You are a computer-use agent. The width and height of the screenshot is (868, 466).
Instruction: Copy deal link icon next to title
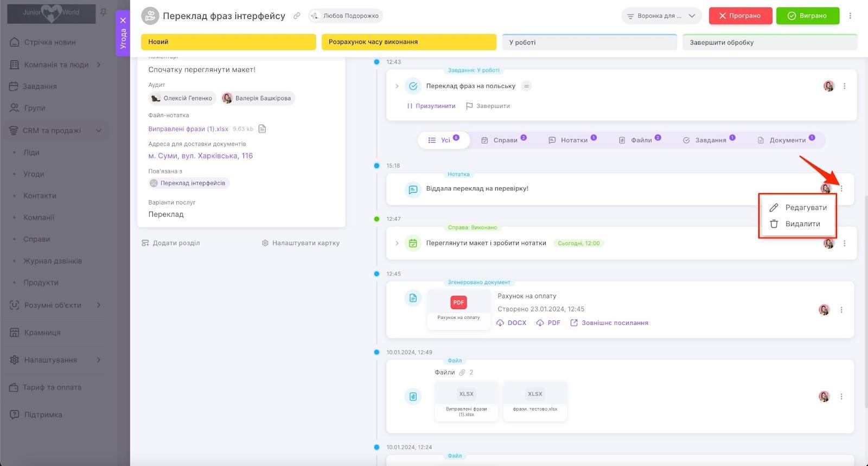point(297,16)
